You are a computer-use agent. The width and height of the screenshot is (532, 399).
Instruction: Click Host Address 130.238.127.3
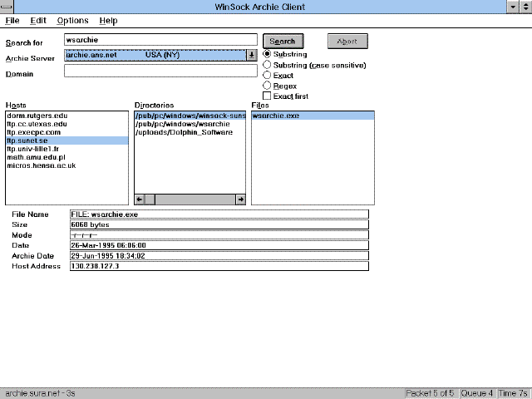(219, 266)
